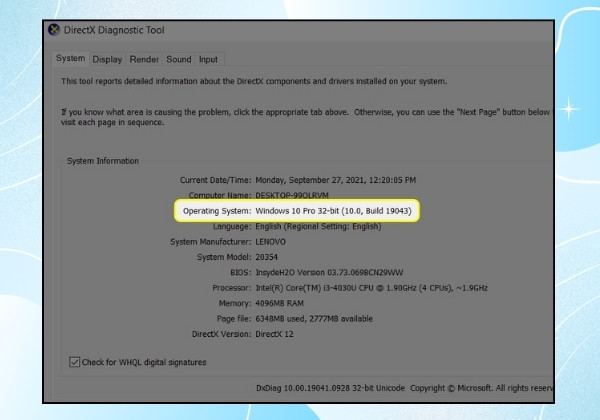
Task: Click the computer name DESKTOP-99OLRVM
Action: point(292,195)
